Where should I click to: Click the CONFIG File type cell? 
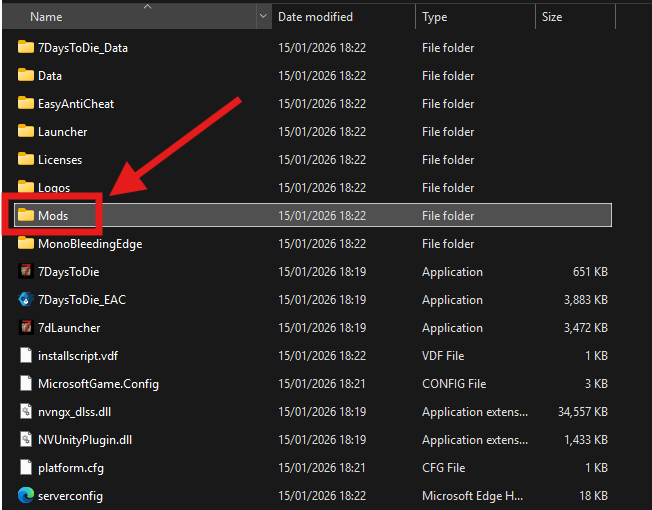(x=454, y=384)
